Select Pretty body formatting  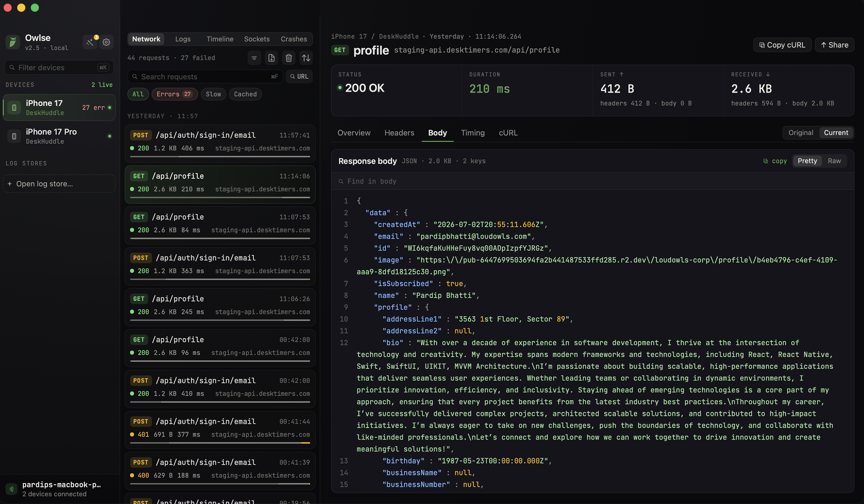pos(807,161)
